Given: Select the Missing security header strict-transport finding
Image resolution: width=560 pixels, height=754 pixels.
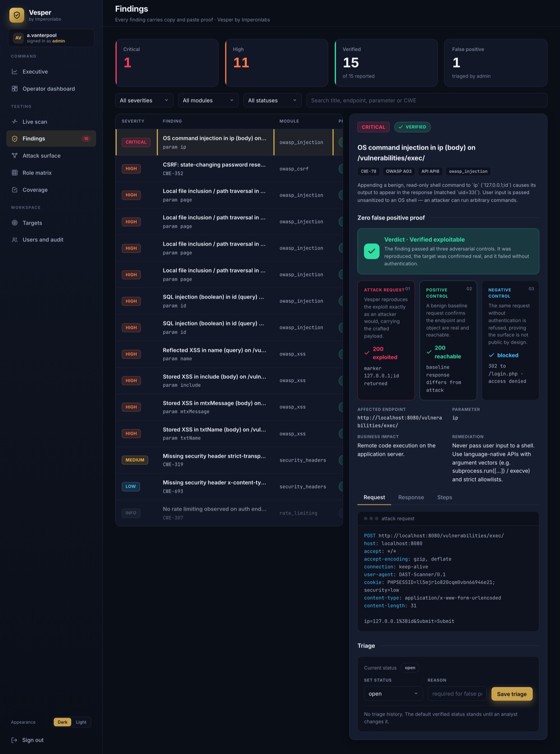Looking at the screenshot, I should tap(229, 460).
